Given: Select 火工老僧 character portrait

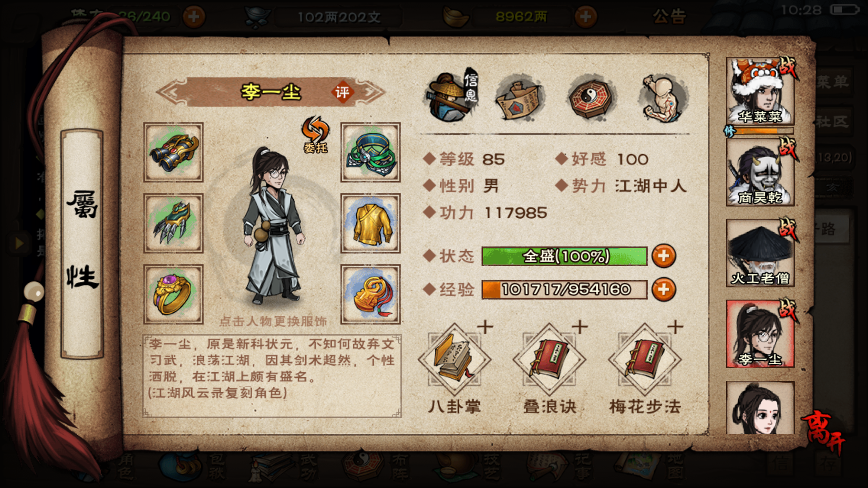Looking at the screenshot, I should tap(760, 253).
